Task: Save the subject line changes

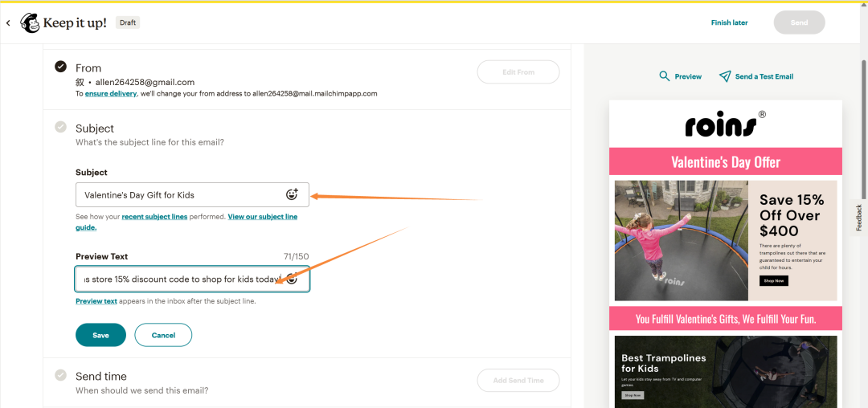Action: click(100, 335)
